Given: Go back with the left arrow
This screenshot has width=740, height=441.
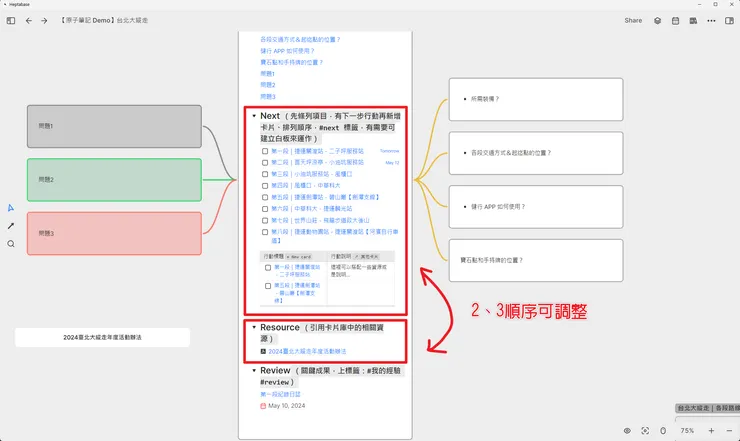Looking at the screenshot, I should click(x=29, y=21).
